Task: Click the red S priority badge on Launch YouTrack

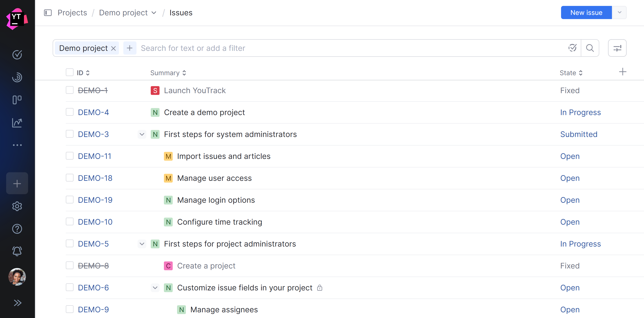Action: pyautogui.click(x=155, y=90)
